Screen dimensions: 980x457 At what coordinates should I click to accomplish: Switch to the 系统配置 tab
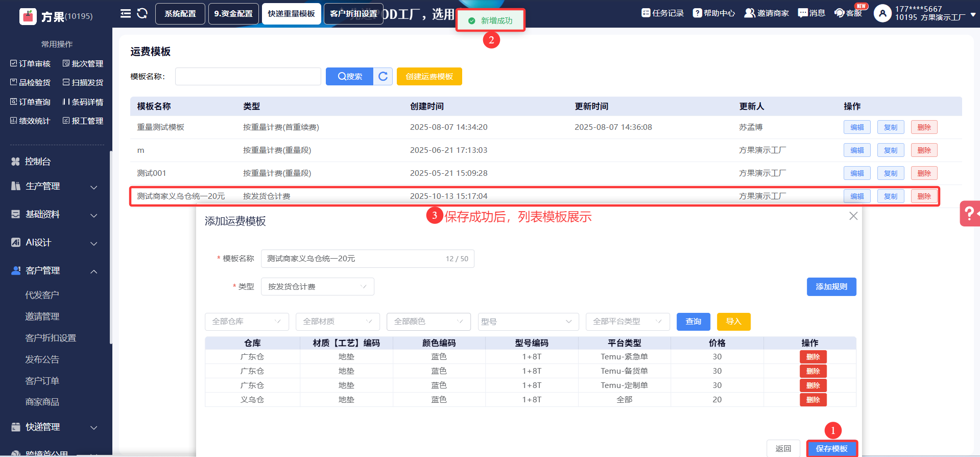point(180,14)
